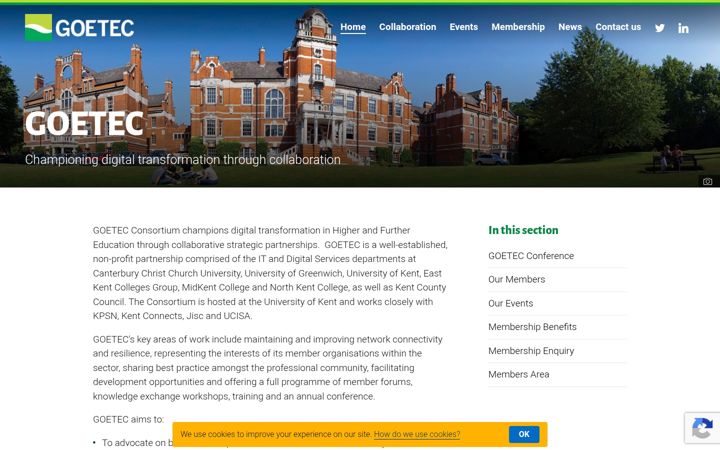Open the Twitter profile icon
The image size is (720, 450).
659,28
